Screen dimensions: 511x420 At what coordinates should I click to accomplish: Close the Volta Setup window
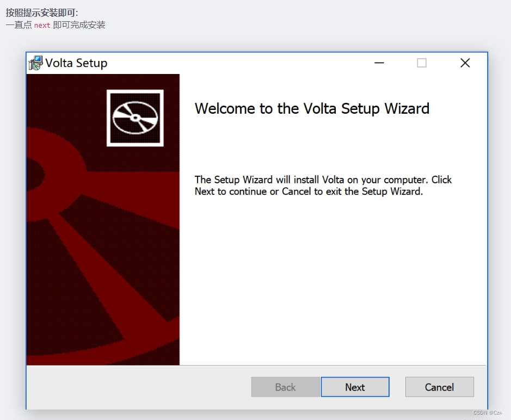465,63
